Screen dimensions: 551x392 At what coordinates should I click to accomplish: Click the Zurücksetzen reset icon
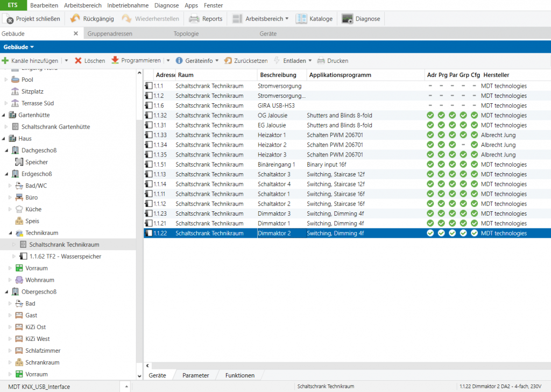click(x=228, y=61)
